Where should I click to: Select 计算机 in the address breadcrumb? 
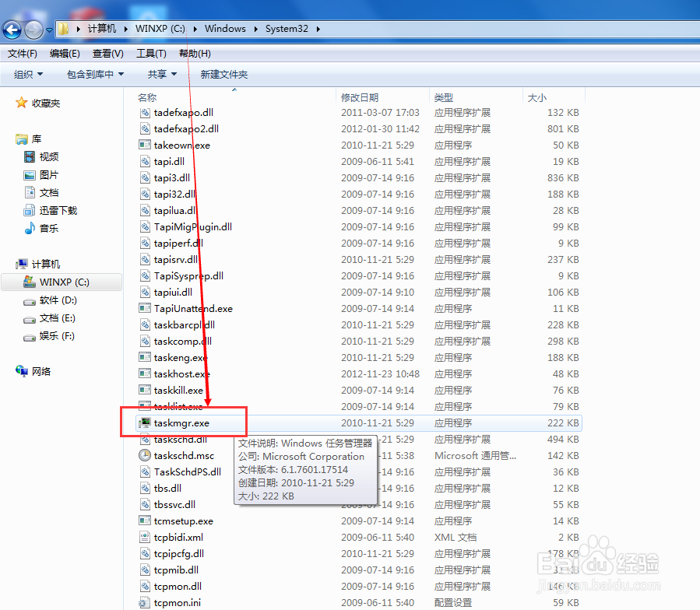click(x=102, y=29)
